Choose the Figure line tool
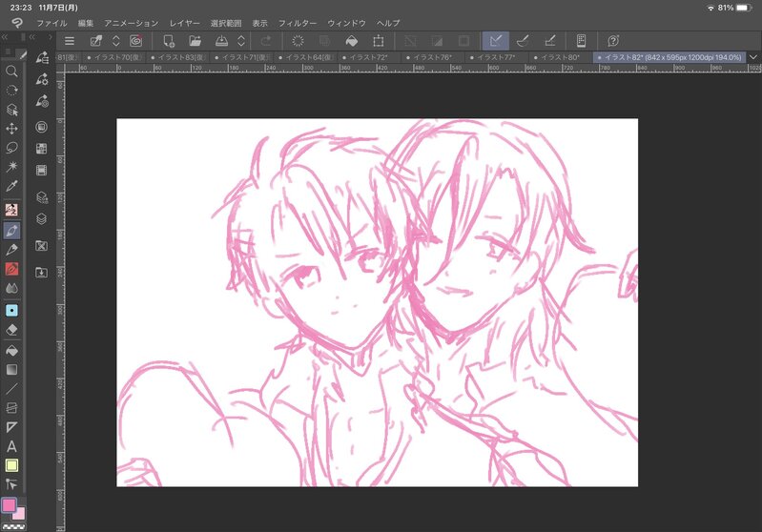Viewport: 762px width, 532px height. point(11,389)
